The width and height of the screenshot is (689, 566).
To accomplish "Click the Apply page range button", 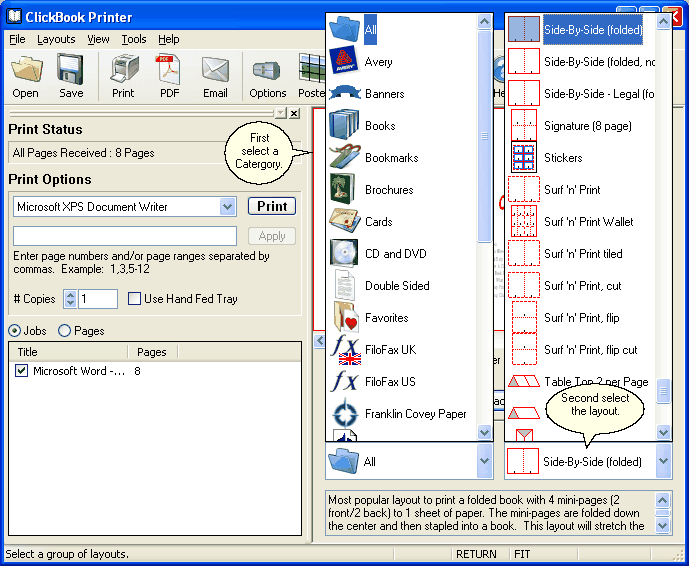I will (x=272, y=236).
